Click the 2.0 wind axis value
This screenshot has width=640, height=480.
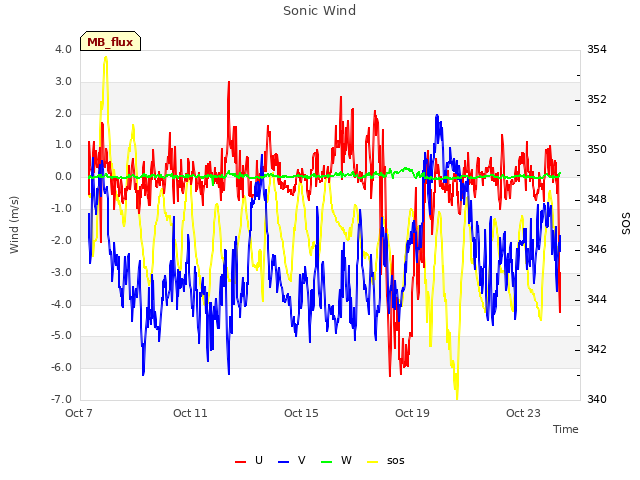[x=63, y=113]
